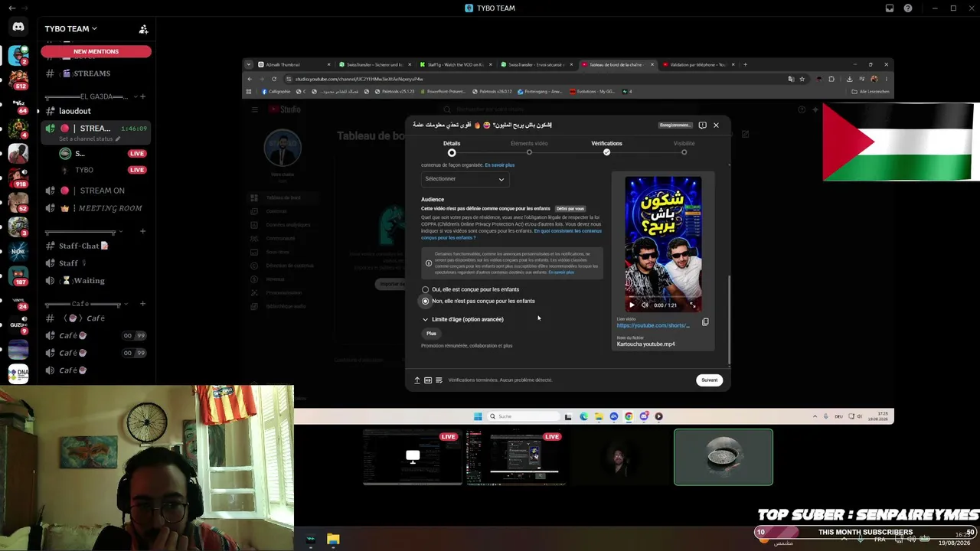Join the Staff voice channel
This screenshot has height=551, width=980.
pyautogui.click(x=96, y=263)
